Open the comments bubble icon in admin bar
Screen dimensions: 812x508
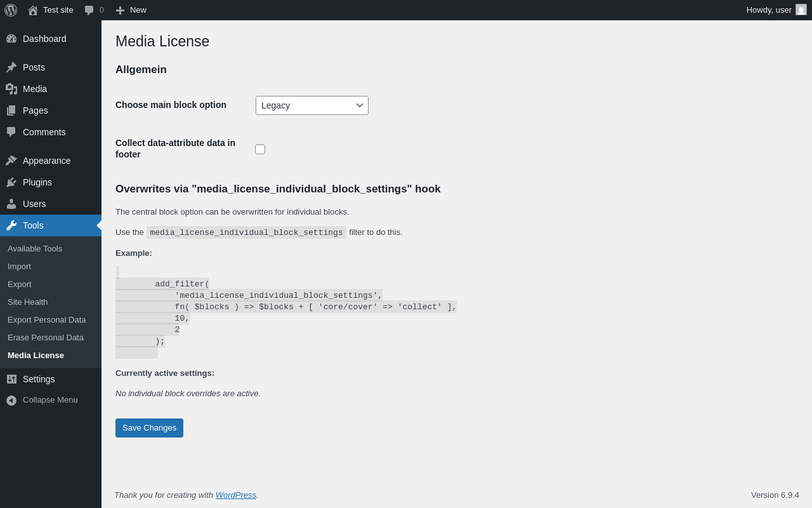point(89,10)
